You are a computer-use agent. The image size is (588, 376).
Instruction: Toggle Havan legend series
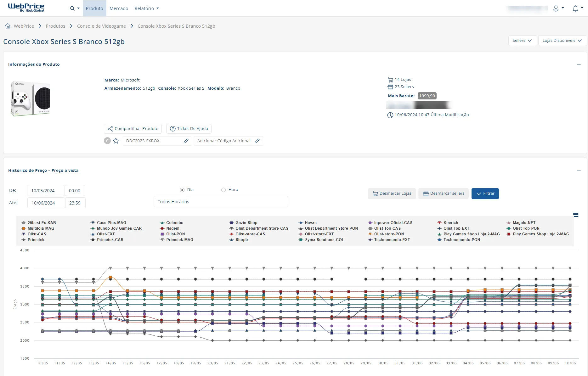point(308,223)
